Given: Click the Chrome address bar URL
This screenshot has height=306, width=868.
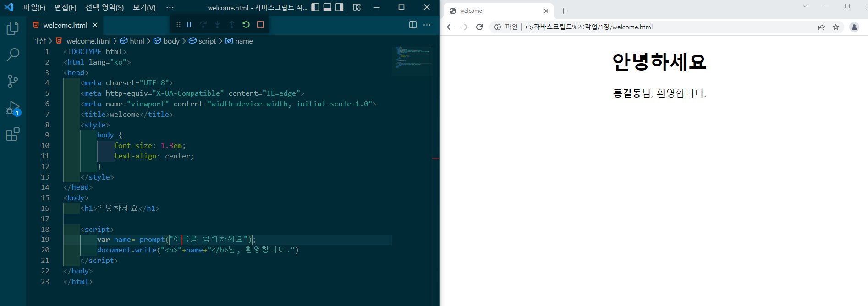Looking at the screenshot, I should [589, 27].
